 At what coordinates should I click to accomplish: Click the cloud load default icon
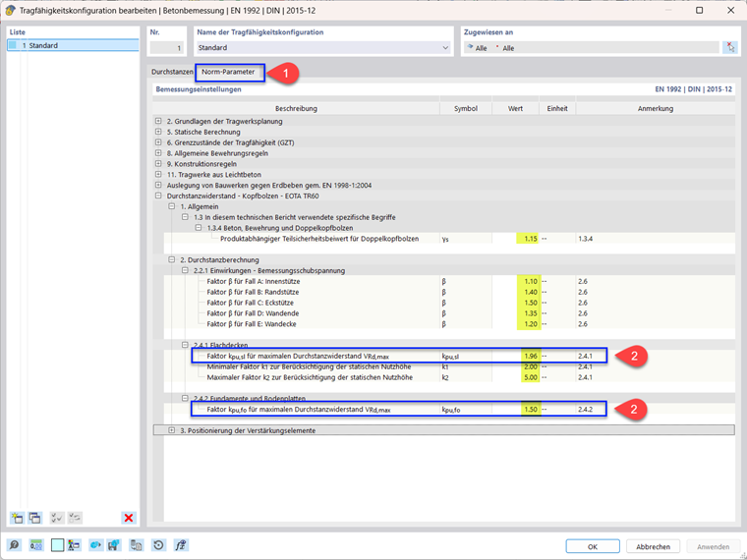point(95,545)
